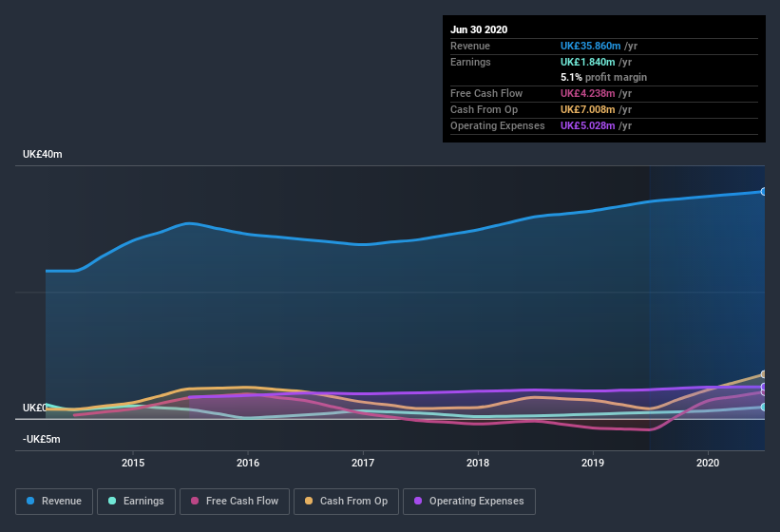Click the -UK£5m y-axis label
Screen dimensions: 780x532
click(41, 439)
